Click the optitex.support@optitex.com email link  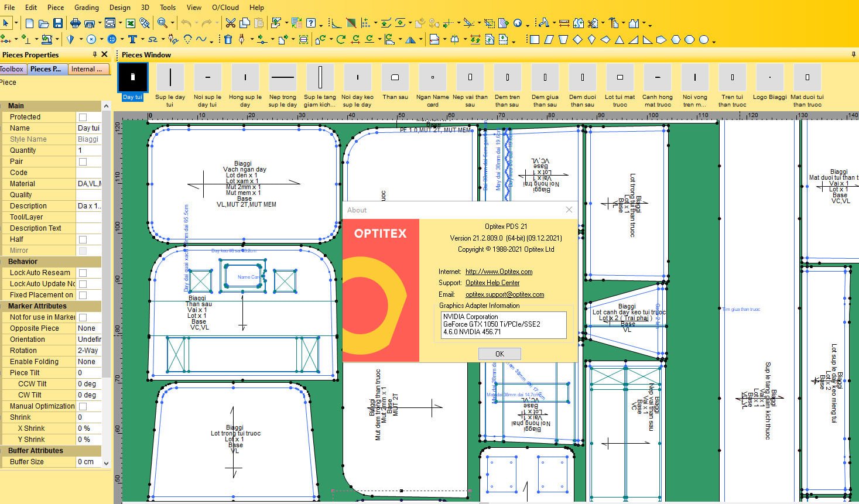[x=505, y=294]
